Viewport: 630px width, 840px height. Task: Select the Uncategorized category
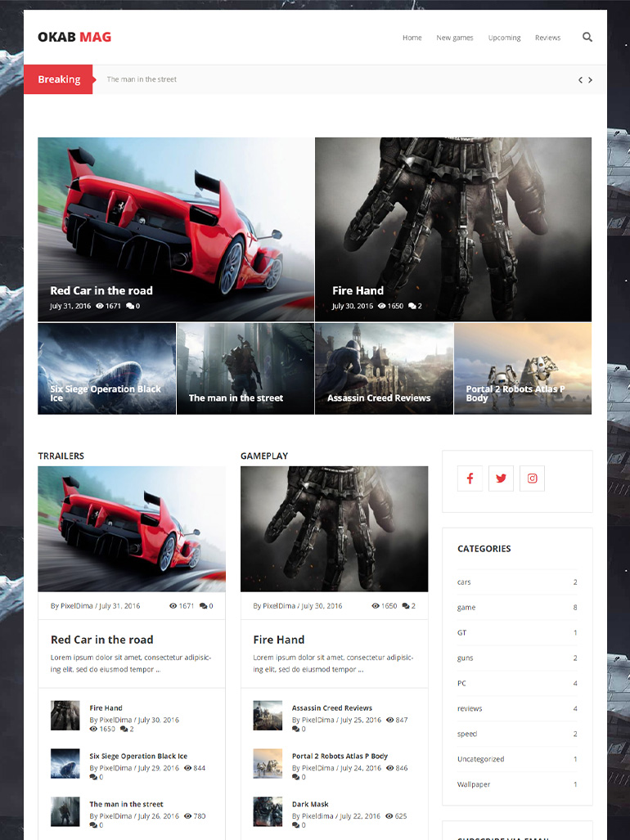pyautogui.click(x=480, y=759)
